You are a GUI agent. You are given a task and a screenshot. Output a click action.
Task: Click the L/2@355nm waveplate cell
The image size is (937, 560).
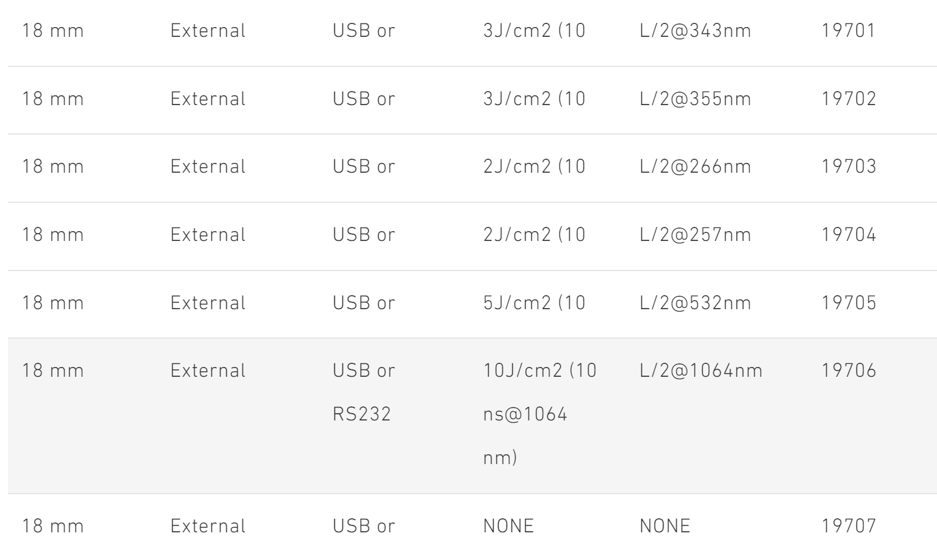click(x=695, y=99)
